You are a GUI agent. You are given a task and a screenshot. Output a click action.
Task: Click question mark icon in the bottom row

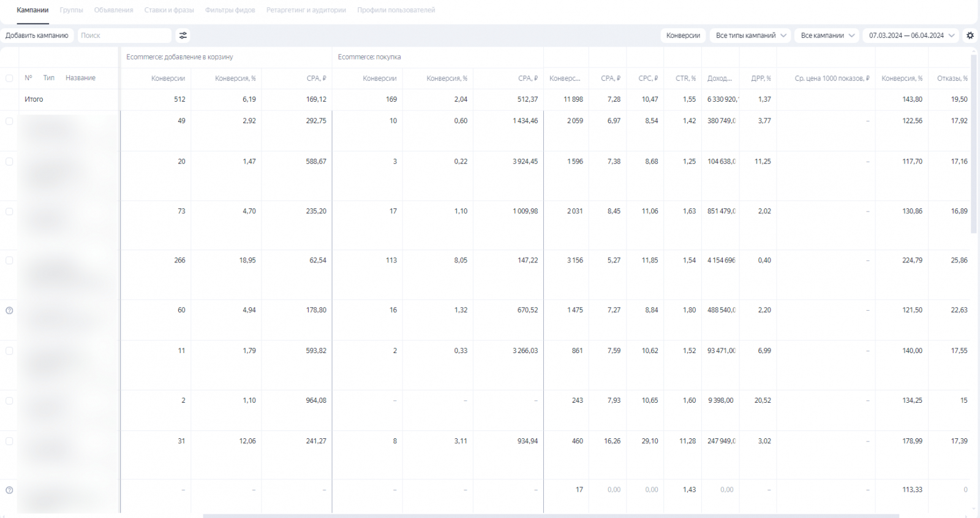(9, 490)
